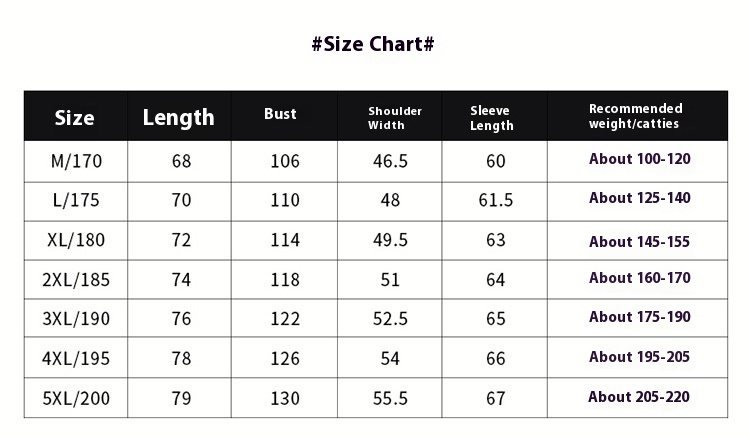Click the About 205-220 weight cell
750x442 pixels.
640,397
